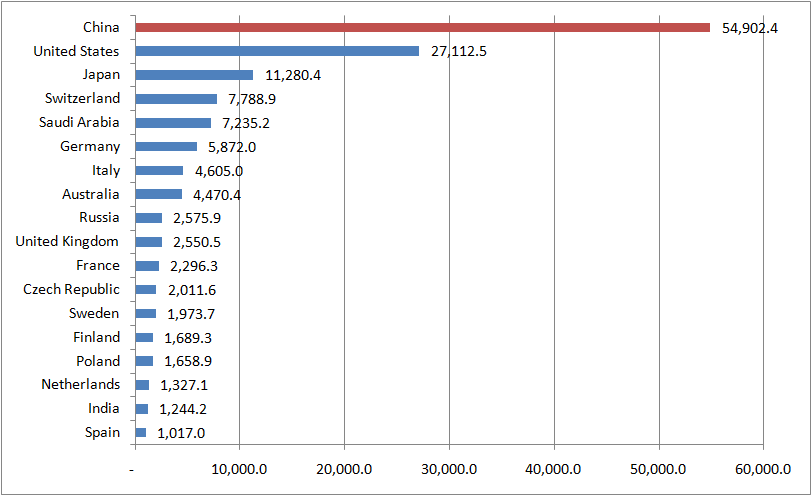Click the 'United Kingdom' label

click(67, 242)
